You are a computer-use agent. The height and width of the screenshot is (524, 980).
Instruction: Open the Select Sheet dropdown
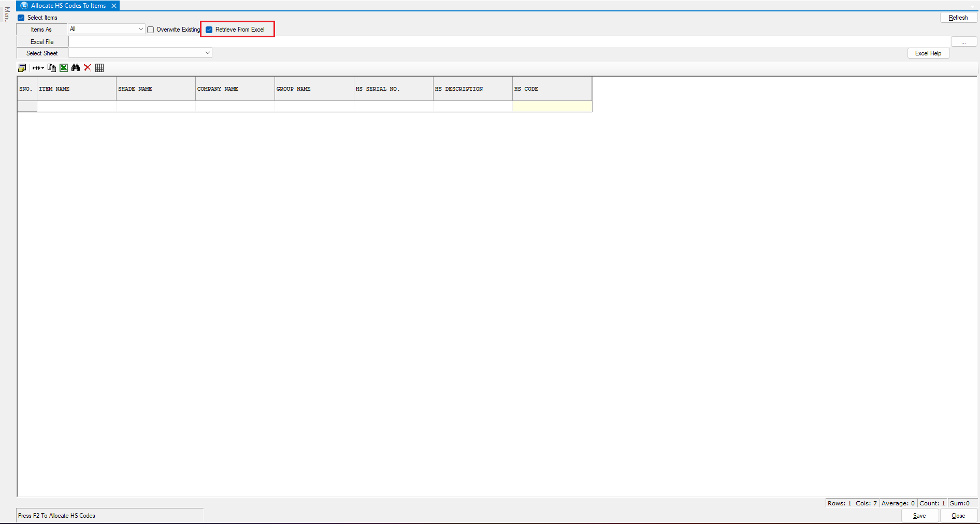tap(207, 53)
